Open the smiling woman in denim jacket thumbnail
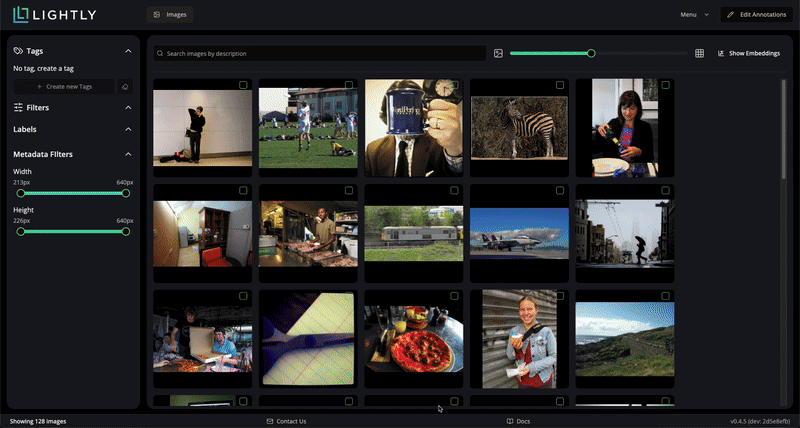The width and height of the screenshot is (800, 428). [x=519, y=339]
